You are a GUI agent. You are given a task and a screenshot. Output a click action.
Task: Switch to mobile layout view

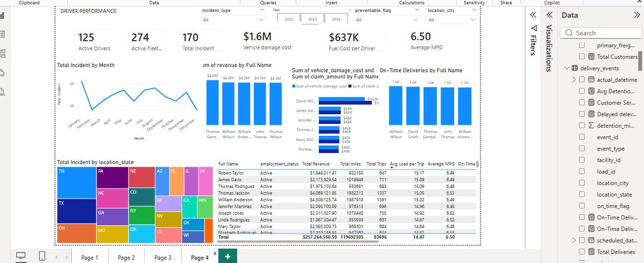tap(42, 257)
